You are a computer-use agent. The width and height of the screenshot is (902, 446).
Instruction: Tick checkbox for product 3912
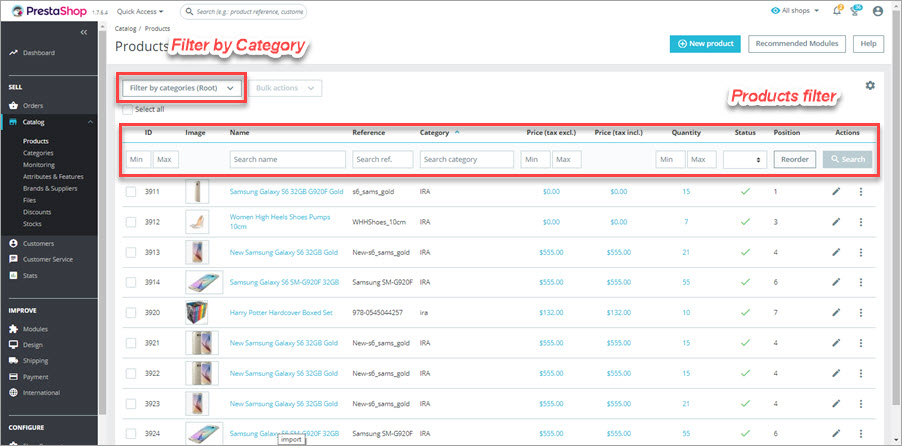(x=131, y=222)
